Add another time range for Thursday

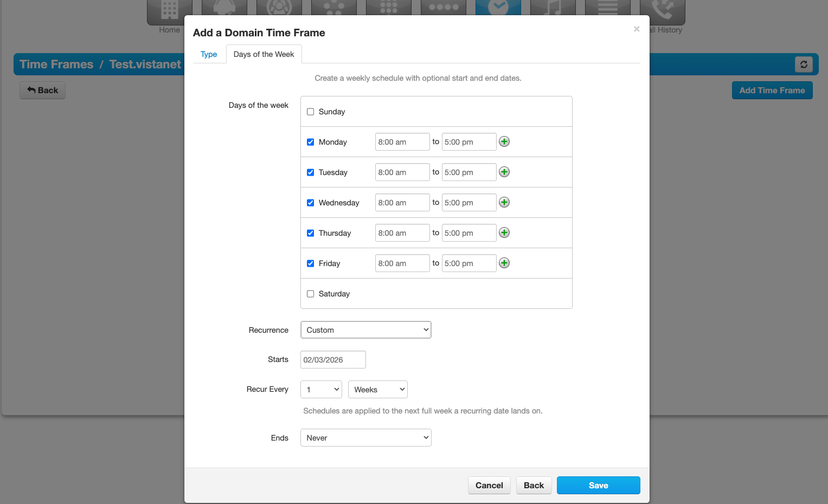point(504,232)
